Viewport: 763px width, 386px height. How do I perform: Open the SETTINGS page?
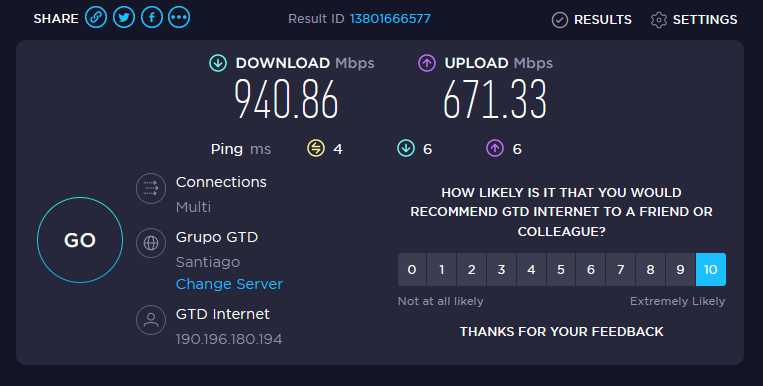point(694,19)
